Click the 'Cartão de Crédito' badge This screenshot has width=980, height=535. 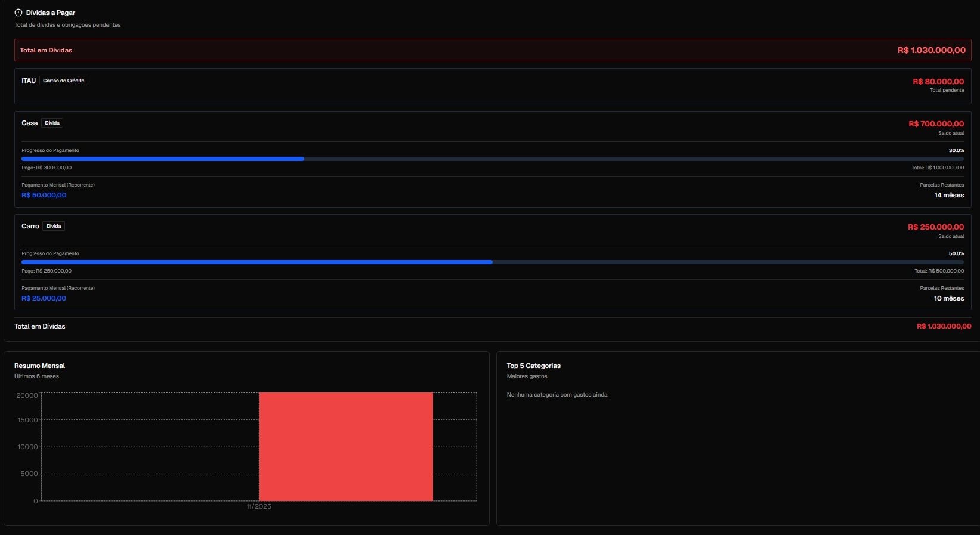tap(64, 81)
